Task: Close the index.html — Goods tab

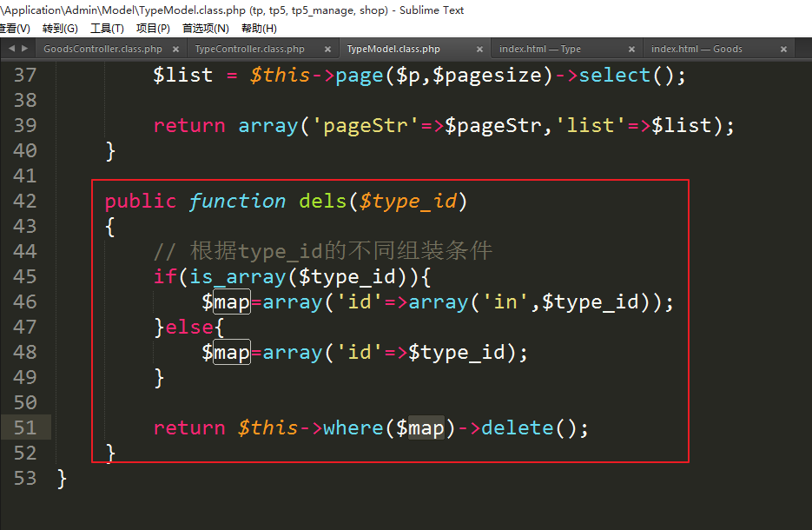Action: tap(783, 50)
